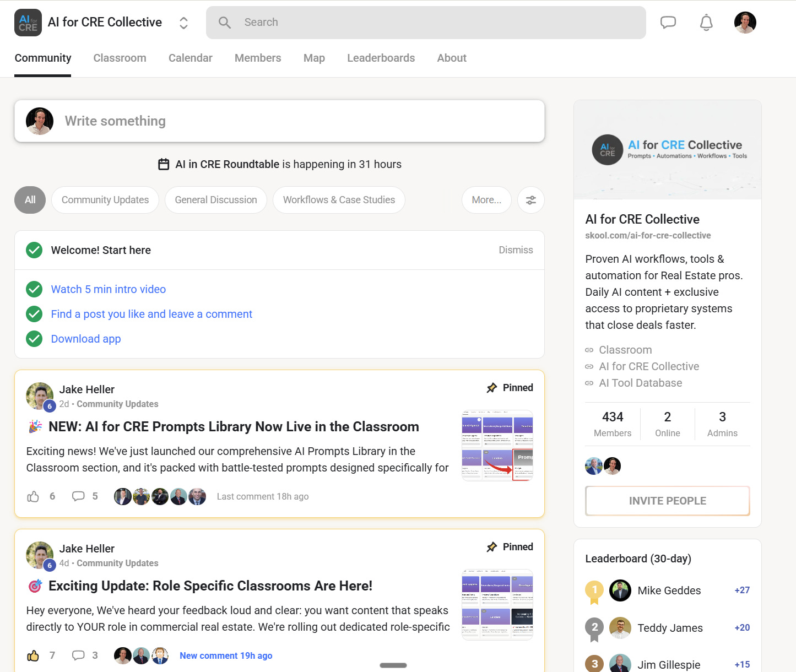
Task: Click the AI for CRE group logo
Action: pyautogui.click(x=28, y=23)
